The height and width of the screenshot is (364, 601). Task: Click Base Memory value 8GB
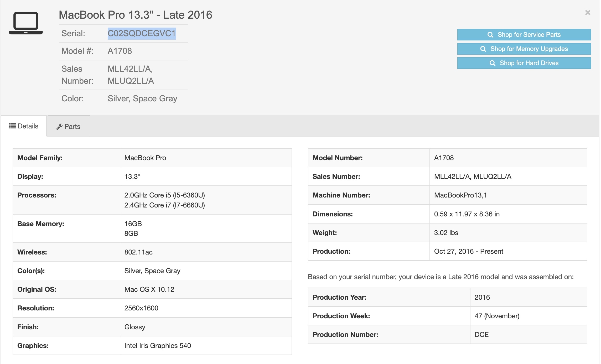(131, 233)
